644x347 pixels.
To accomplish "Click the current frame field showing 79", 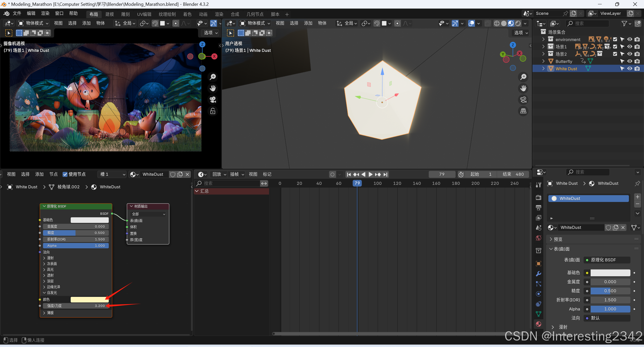I will coord(442,174).
